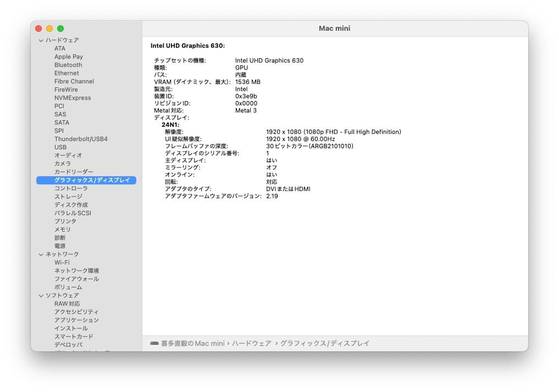Image resolution: width=559 pixels, height=392 pixels.
Task: Click the Mac mini icon in the breadcrumb bar
Action: (156, 343)
